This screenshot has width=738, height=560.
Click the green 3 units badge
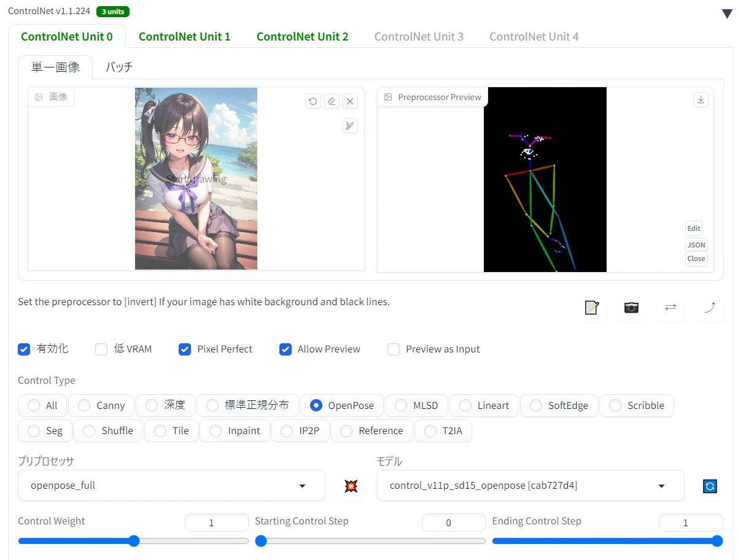click(x=112, y=12)
